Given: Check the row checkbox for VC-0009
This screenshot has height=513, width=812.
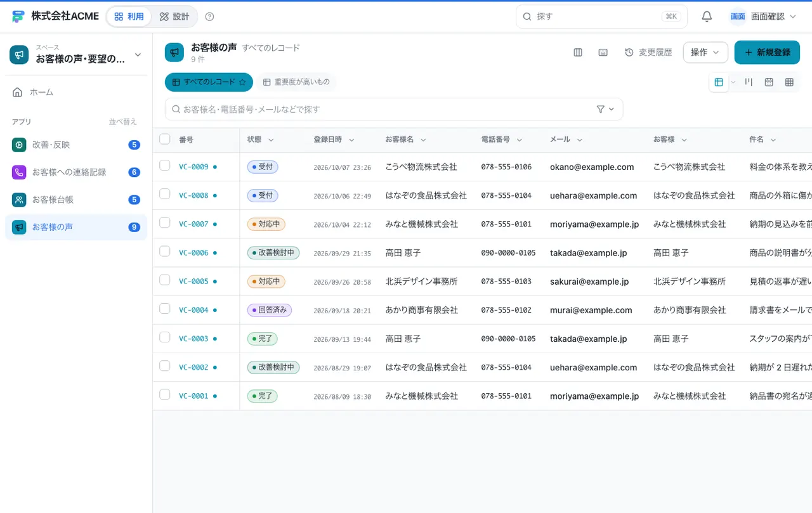Looking at the screenshot, I should [165, 166].
